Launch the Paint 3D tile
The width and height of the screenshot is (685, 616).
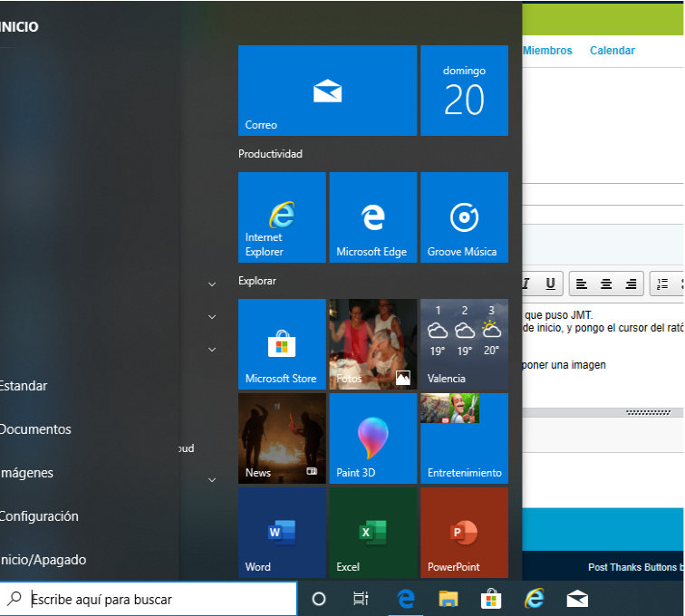(x=372, y=438)
